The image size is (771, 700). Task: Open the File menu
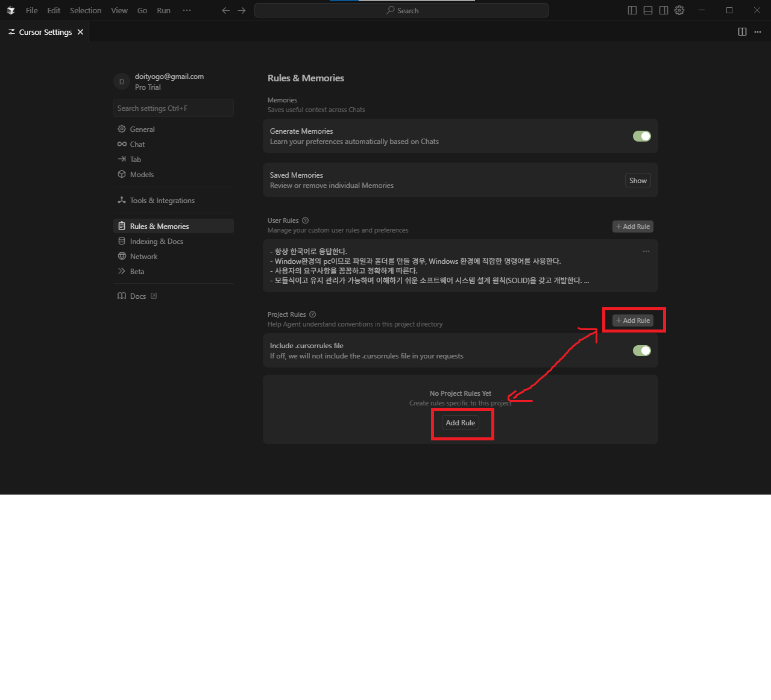(32, 10)
